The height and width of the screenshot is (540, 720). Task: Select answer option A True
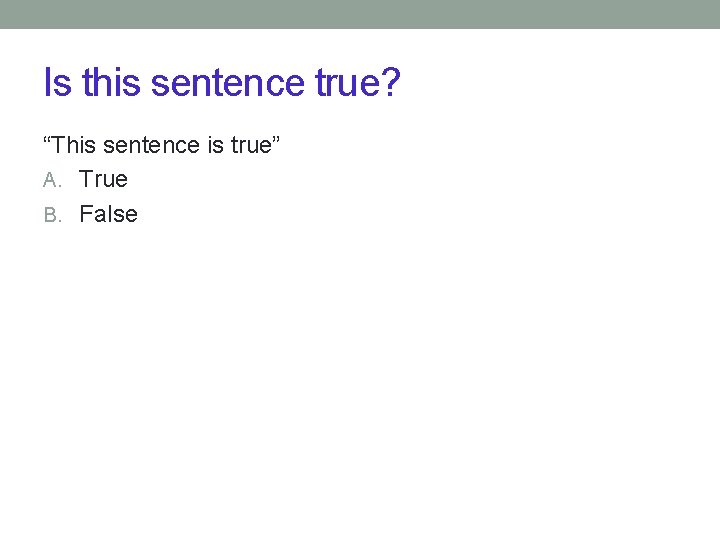coord(103,179)
